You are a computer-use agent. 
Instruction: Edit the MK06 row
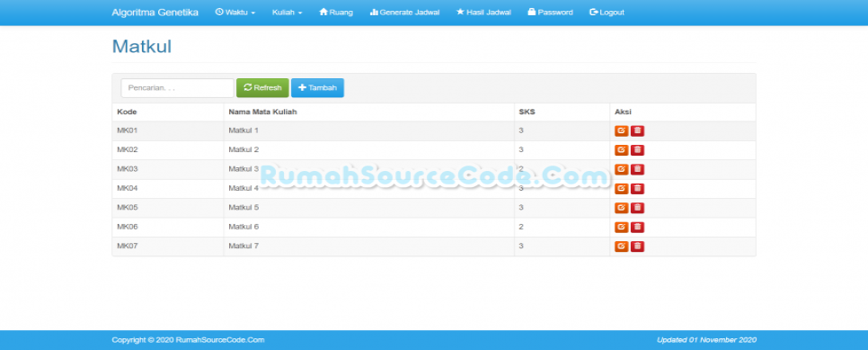(621, 227)
